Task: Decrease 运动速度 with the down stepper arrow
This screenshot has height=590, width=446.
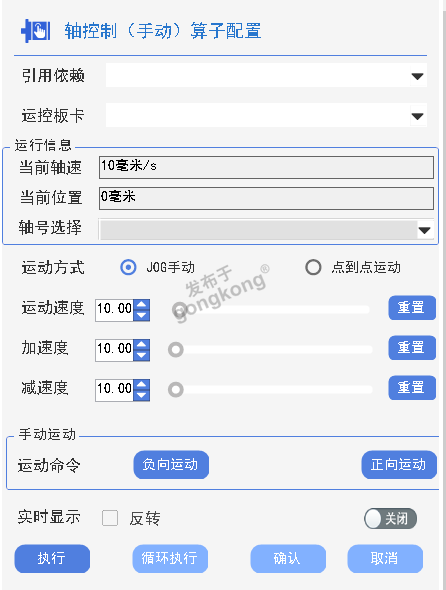Action: 142,315
